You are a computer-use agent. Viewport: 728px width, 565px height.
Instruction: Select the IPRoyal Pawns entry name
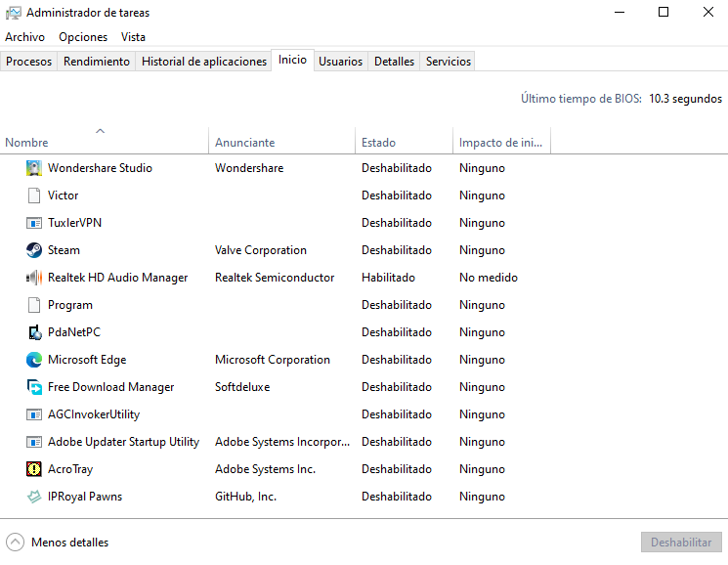[85, 497]
